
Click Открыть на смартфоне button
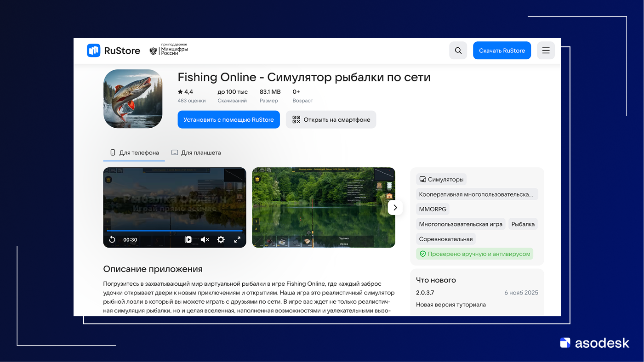tap(331, 119)
